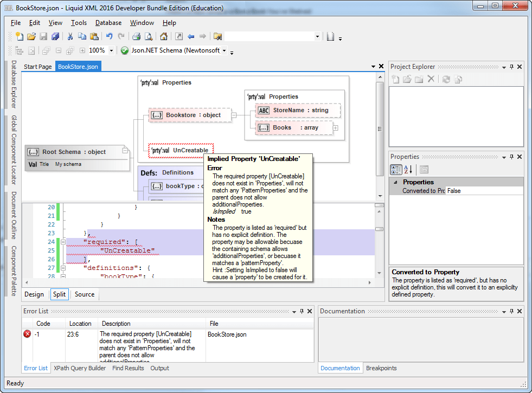Click the Home navigation icon

pyautogui.click(x=164, y=36)
